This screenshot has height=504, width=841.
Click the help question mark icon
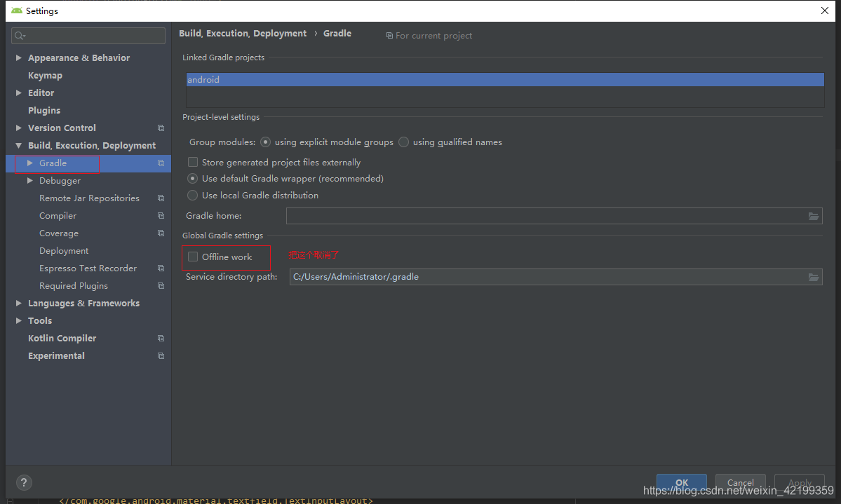pos(23,482)
